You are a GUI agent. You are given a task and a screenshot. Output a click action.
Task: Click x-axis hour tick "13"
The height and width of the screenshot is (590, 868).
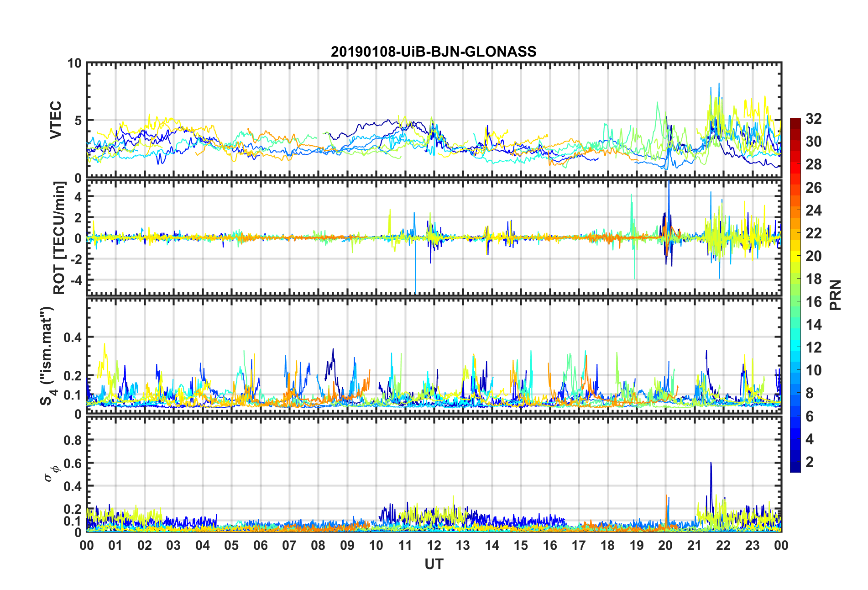[463, 545]
